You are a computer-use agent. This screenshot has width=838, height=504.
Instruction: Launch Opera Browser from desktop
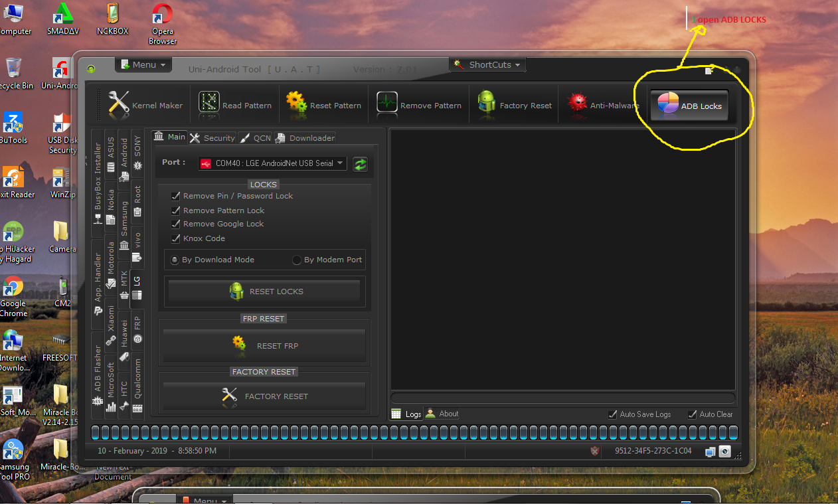[x=162, y=24]
